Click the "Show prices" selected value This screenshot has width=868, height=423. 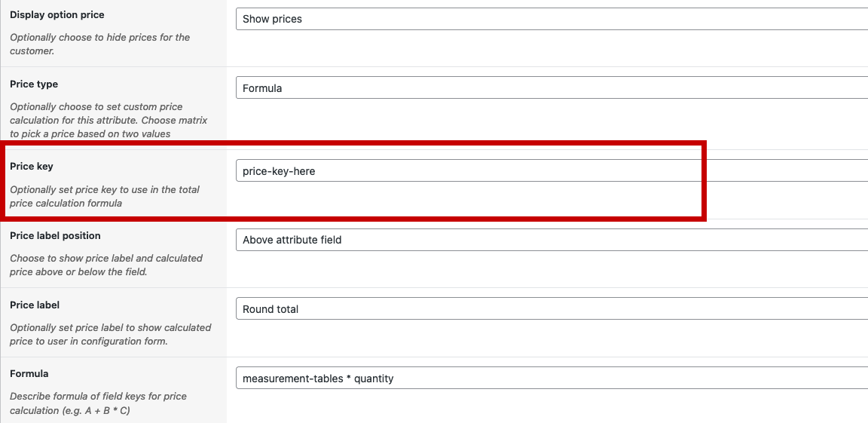pyautogui.click(x=272, y=19)
